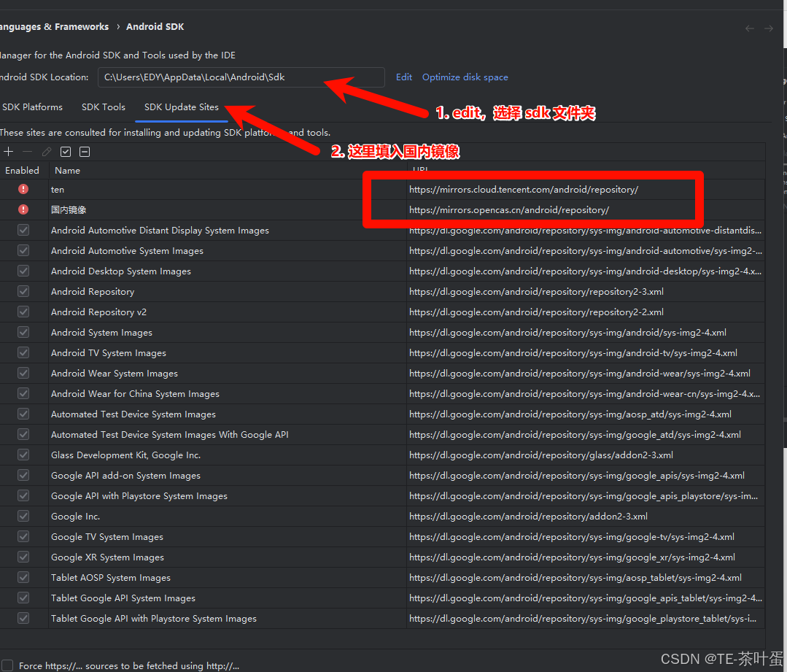Viewport: 787px width, 672px height.
Task: Toggle Android Automotive Distant Display System Images checkbox
Action: (23, 230)
